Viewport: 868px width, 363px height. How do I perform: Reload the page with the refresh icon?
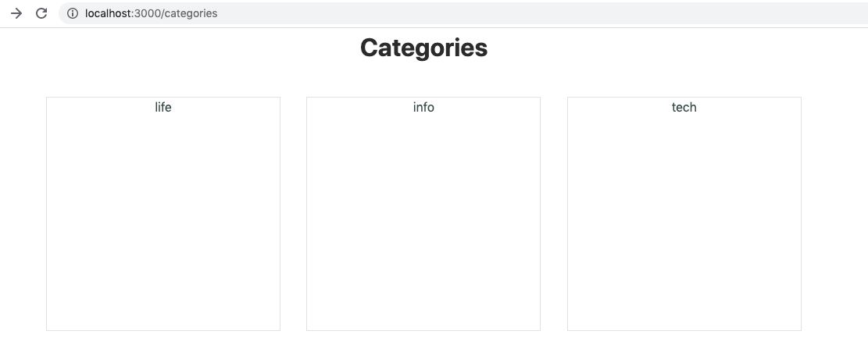click(42, 13)
